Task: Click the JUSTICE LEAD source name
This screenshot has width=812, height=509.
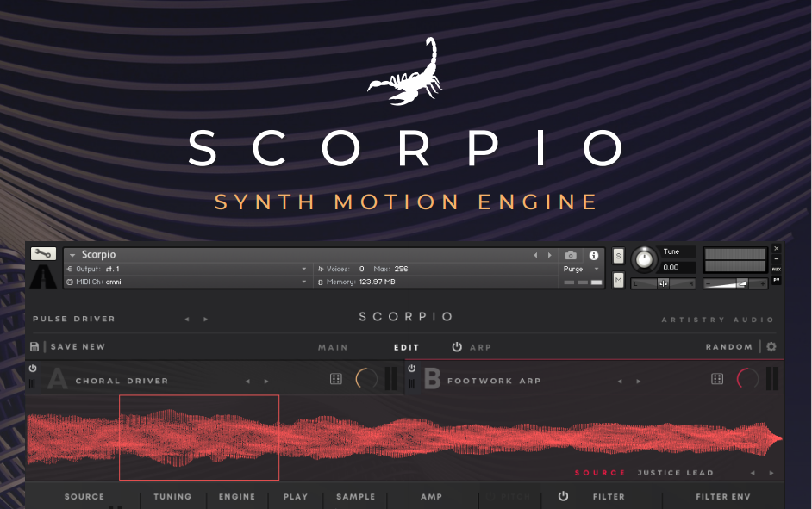Action: [675, 473]
